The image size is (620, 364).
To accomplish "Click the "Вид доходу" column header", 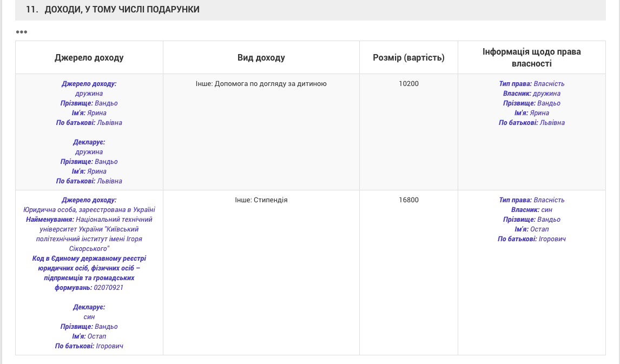I will pos(261,57).
